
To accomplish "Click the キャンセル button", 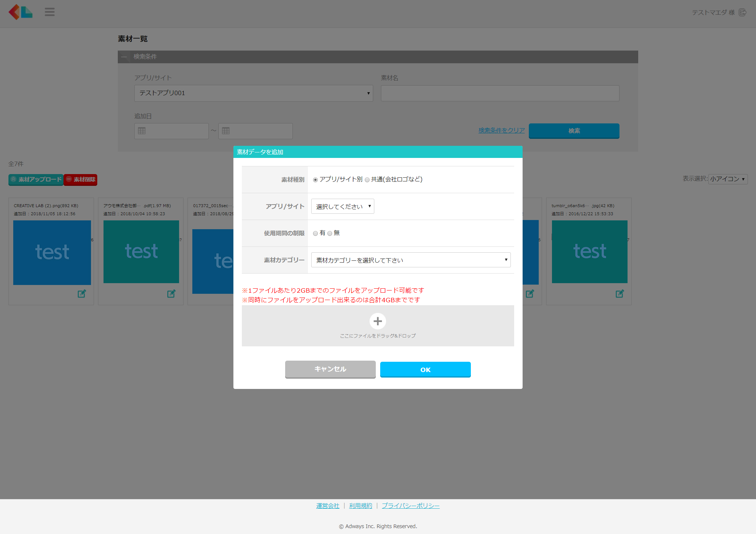I will pyautogui.click(x=330, y=369).
